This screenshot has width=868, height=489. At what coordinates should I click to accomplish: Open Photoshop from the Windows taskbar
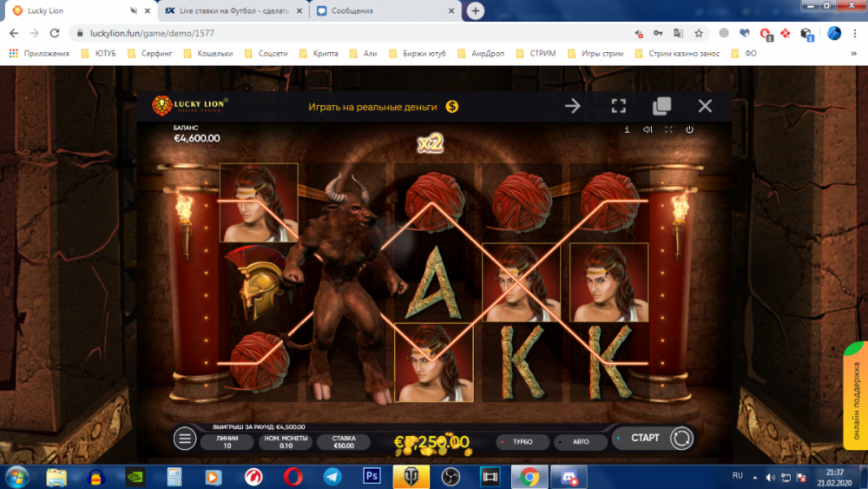[372, 476]
